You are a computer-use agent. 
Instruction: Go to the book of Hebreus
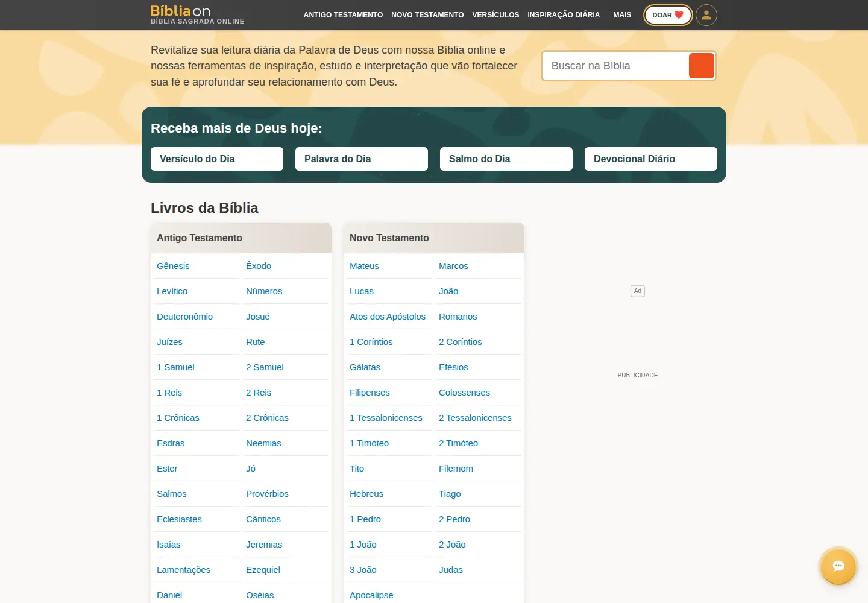point(366,494)
